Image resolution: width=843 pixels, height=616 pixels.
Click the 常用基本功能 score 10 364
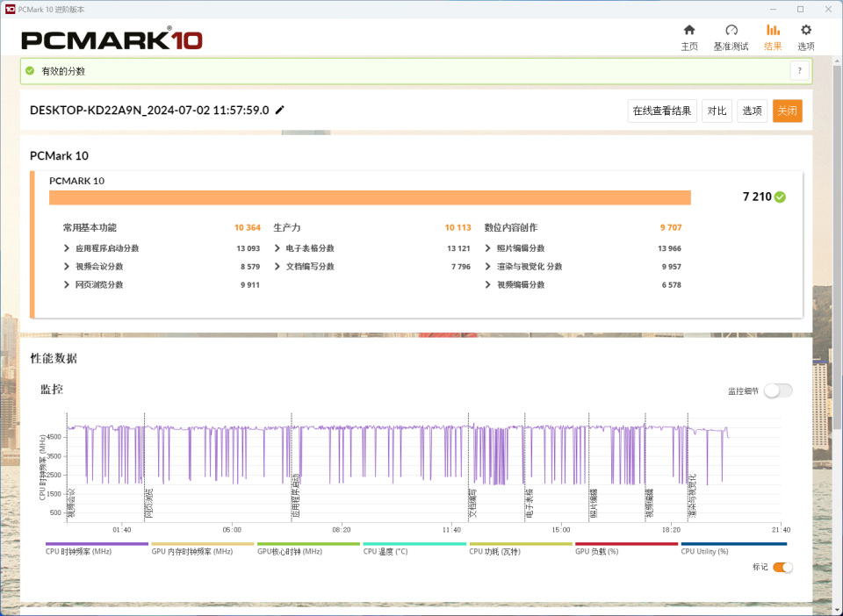(x=248, y=228)
